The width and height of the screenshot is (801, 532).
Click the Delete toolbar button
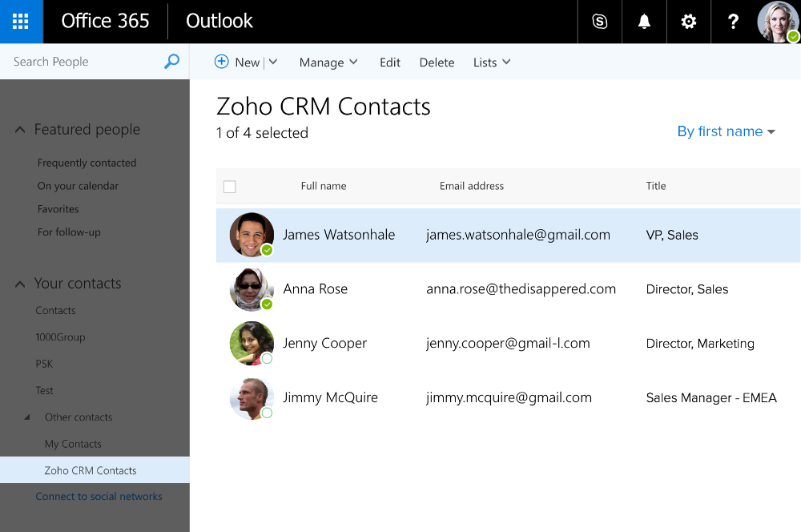pyautogui.click(x=437, y=62)
